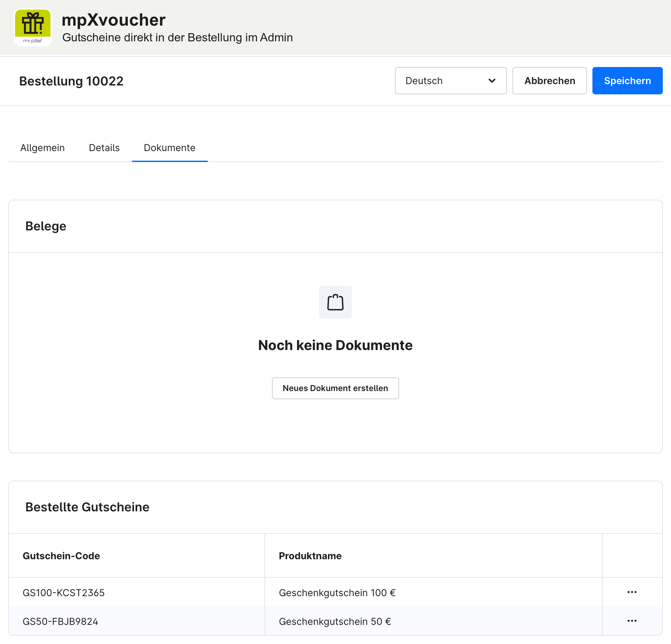
Task: Click the Bestellte Gutscheine heading
Action: [x=87, y=507]
